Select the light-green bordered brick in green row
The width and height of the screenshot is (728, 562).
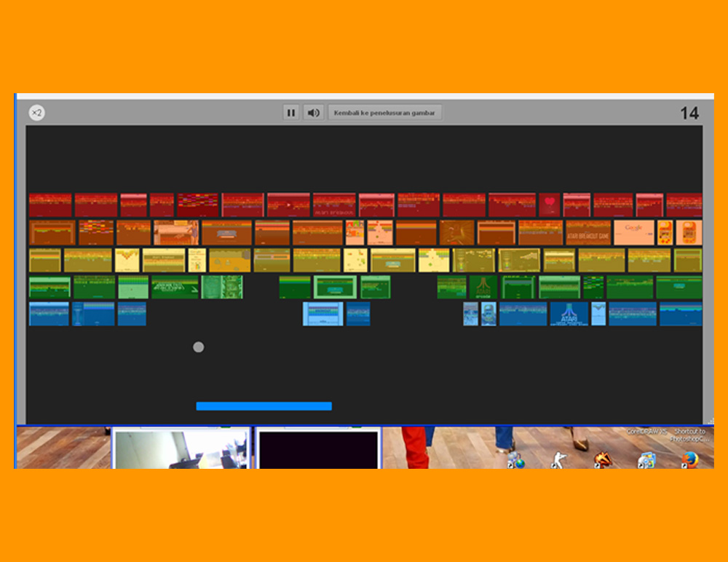coord(335,287)
